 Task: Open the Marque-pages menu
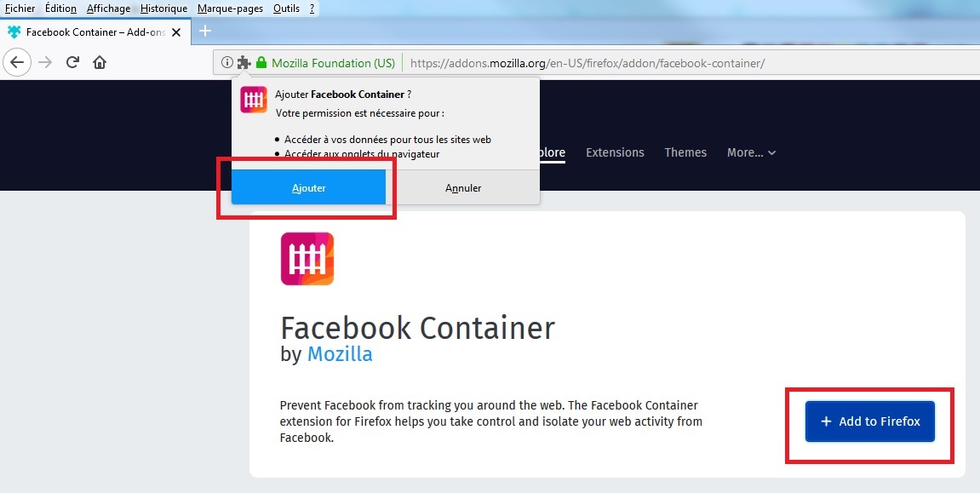click(x=230, y=9)
